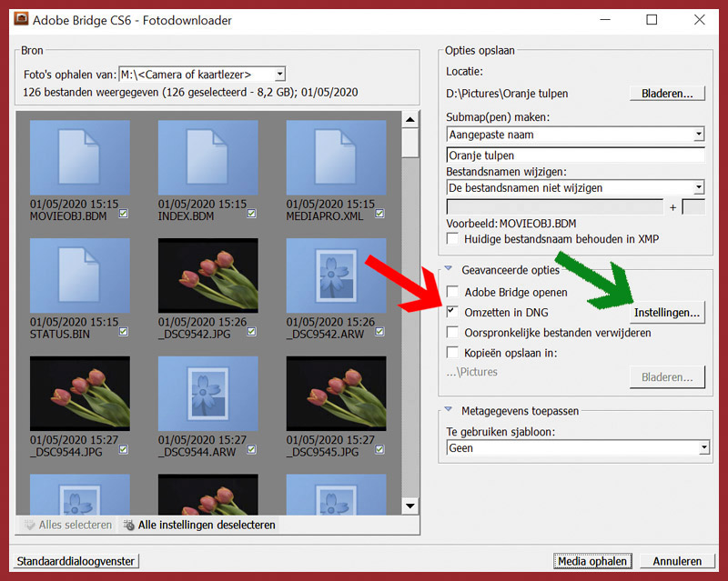Maximize the Fotodownloader window
This screenshot has height=581, width=728.
click(652, 19)
